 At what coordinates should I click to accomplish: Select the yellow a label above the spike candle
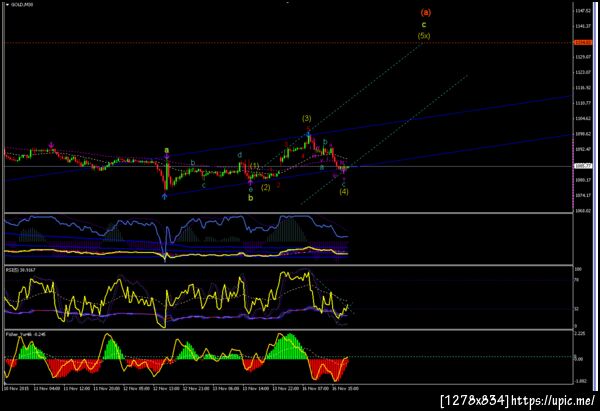166,150
